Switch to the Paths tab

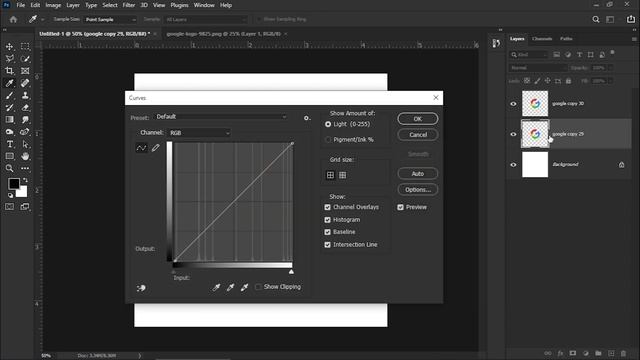click(566, 39)
